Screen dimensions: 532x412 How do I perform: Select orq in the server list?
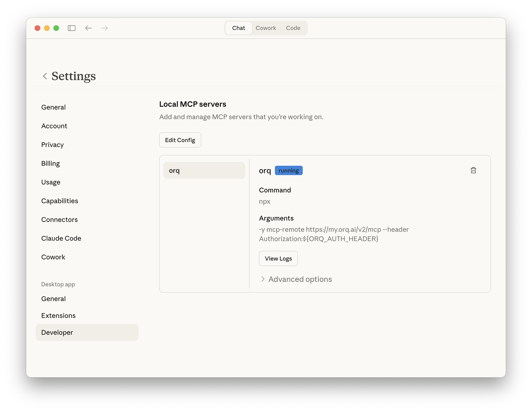[x=204, y=170]
